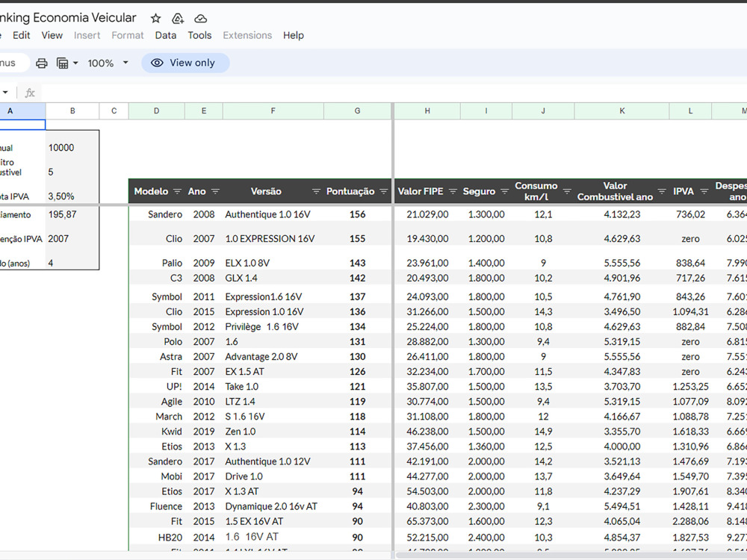Open the Tools menu

pos(199,35)
